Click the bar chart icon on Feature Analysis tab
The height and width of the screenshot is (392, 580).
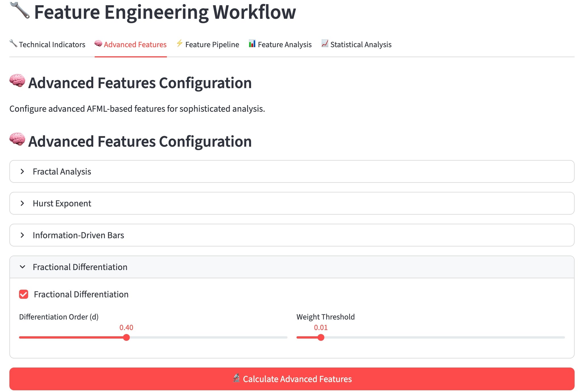click(x=252, y=44)
